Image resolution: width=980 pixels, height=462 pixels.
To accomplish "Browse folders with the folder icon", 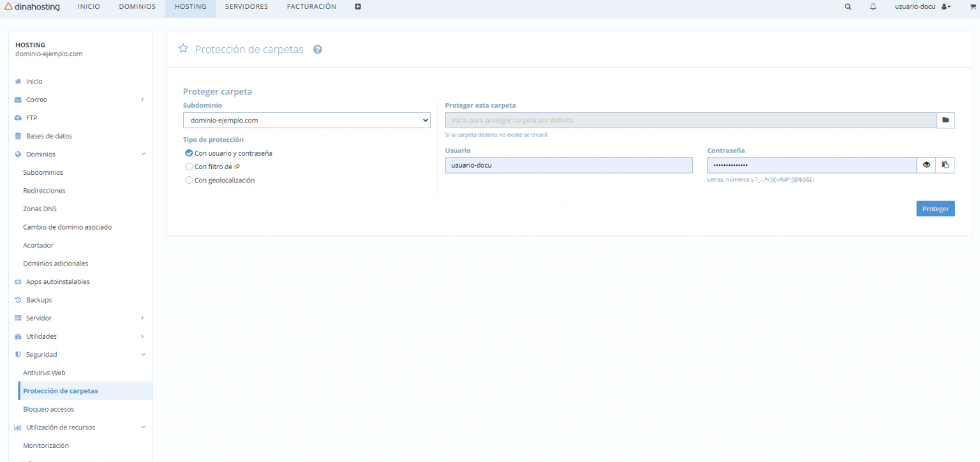I will tap(946, 120).
